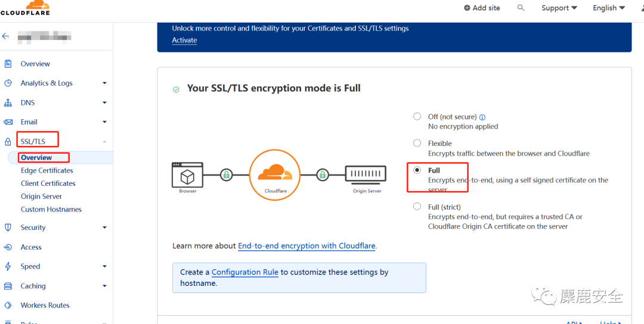Collapse the SSL/TLS section arrow
644x324 pixels.
pos(105,142)
